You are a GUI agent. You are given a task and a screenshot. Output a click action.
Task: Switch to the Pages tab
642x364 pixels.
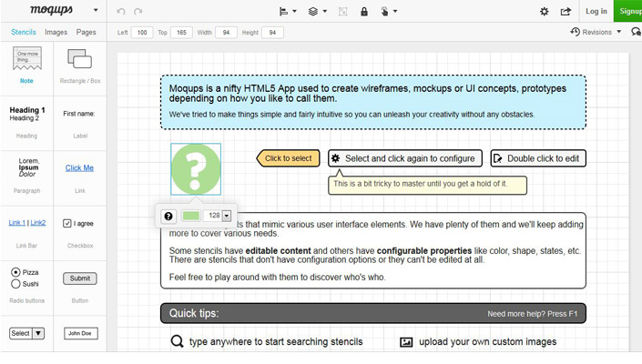86,32
